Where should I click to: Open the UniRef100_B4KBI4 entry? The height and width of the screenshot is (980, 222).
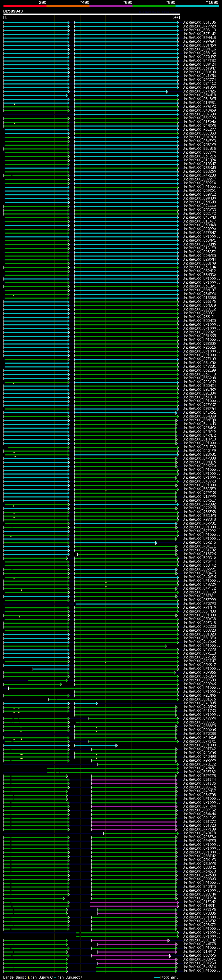[199, 967]
